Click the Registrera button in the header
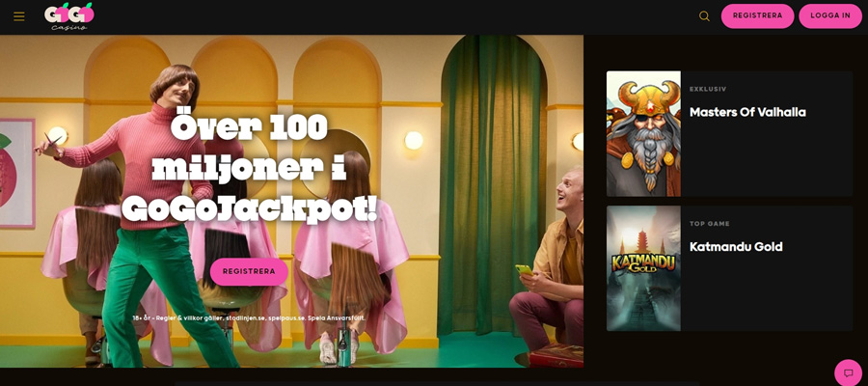Image resolution: width=868 pixels, height=386 pixels. coord(757,16)
